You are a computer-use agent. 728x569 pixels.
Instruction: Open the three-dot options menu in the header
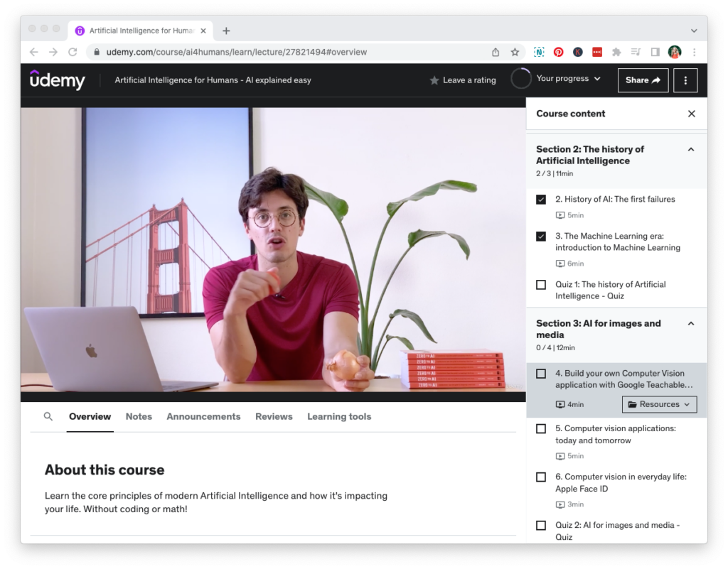pyautogui.click(x=685, y=80)
